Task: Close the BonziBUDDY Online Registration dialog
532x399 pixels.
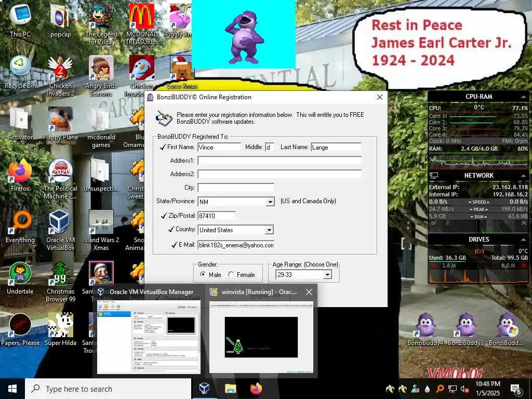Action: [380, 97]
